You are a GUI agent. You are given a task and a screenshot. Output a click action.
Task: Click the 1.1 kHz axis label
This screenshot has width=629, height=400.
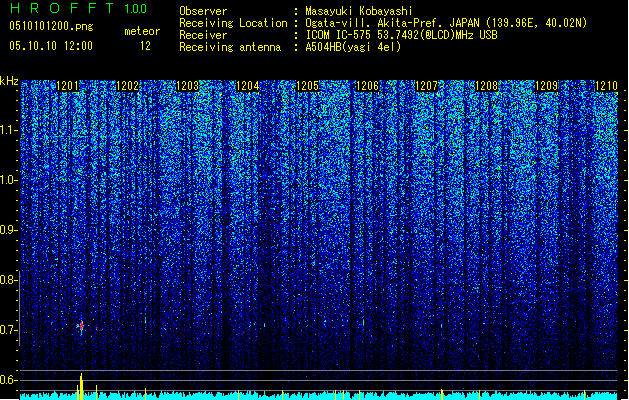[x=8, y=130]
